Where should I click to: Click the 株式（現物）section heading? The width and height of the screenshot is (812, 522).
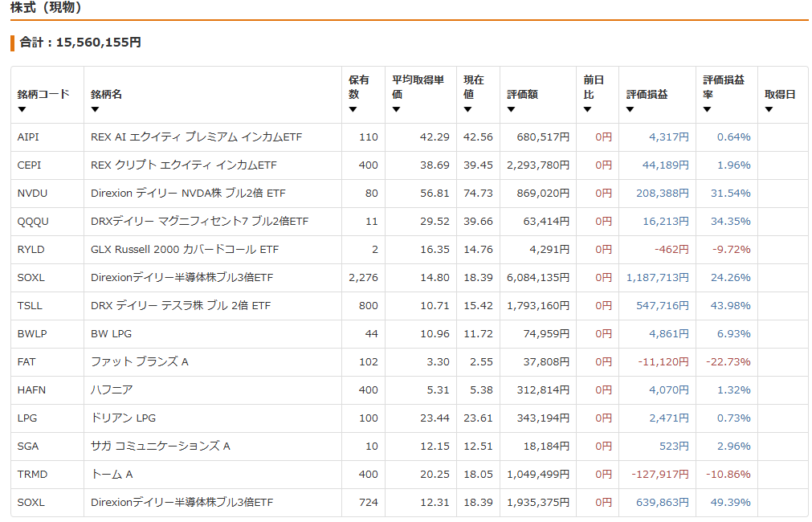point(46,7)
